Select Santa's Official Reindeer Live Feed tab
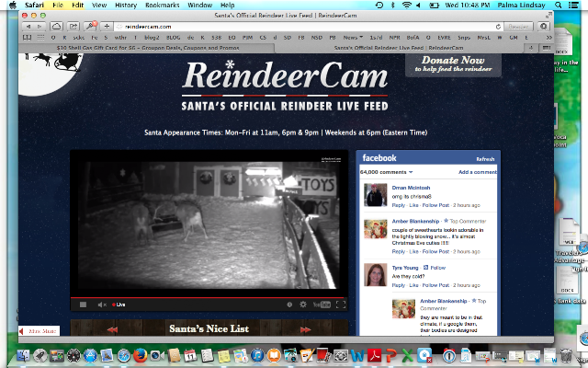This screenshot has width=588, height=368. point(399,48)
